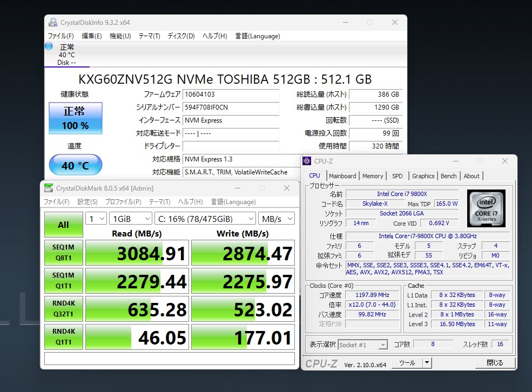532x392 pixels.
Task: Select the CPU tab in CPU-Z
Action: click(x=314, y=175)
